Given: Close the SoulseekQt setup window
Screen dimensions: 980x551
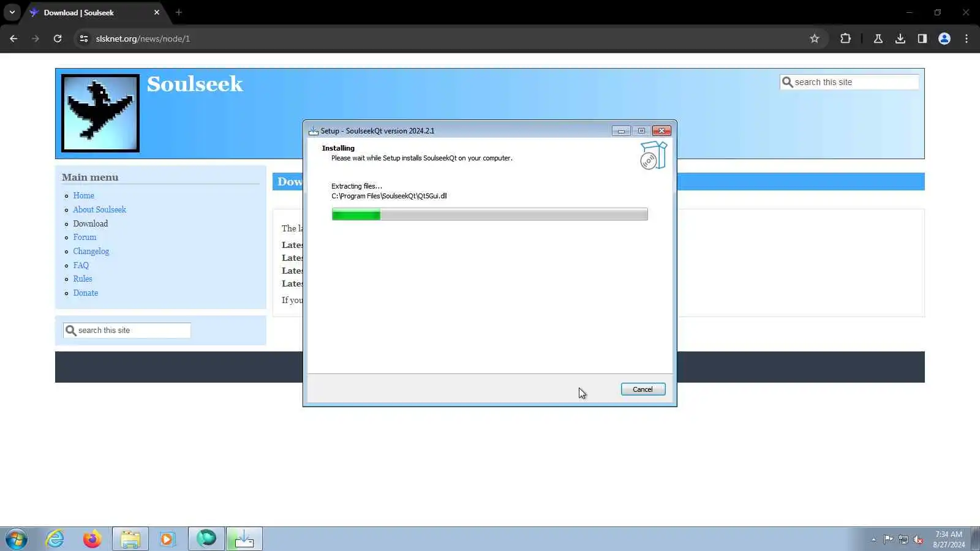Looking at the screenshot, I should [661, 131].
